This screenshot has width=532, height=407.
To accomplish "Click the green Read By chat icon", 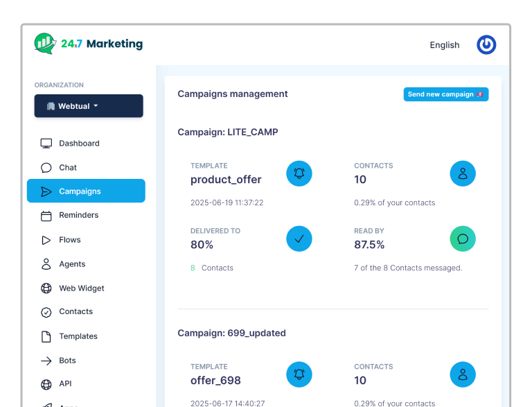I will click(x=463, y=239).
